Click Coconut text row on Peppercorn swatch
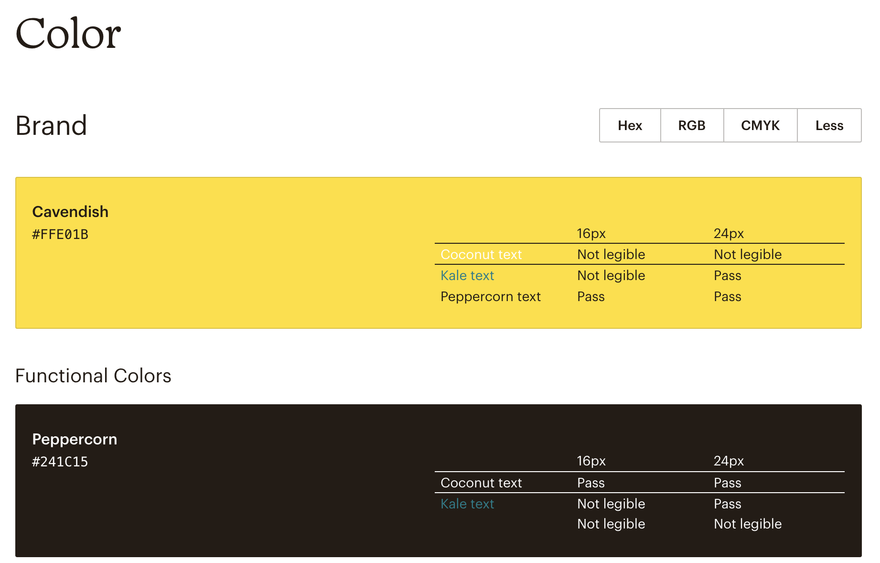 (481, 483)
